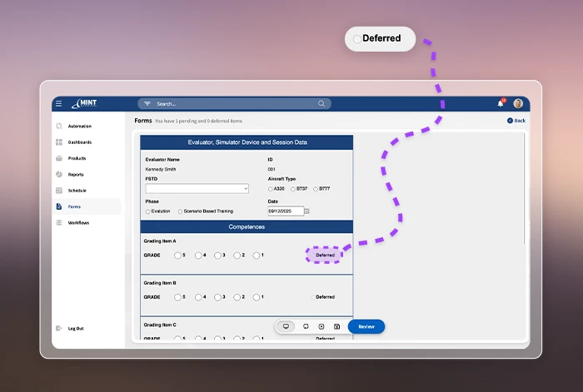Choose Evaluation phase radio
The image size is (583, 392).
148,211
